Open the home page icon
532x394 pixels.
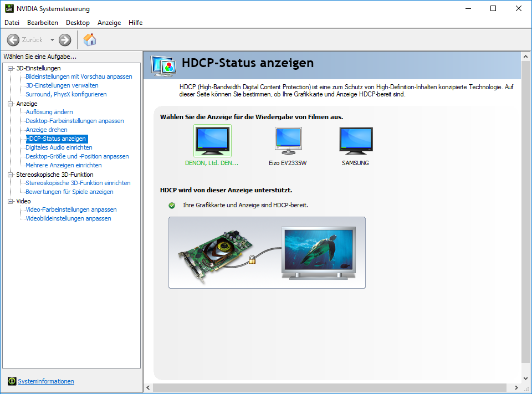(x=90, y=40)
